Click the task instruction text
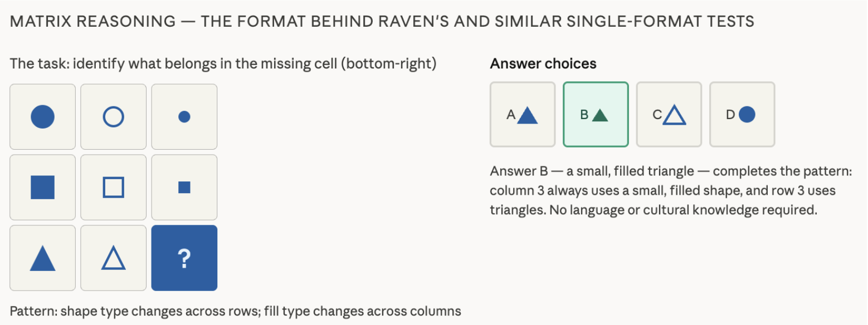Viewport: 868px width, 325px height. click(x=223, y=64)
